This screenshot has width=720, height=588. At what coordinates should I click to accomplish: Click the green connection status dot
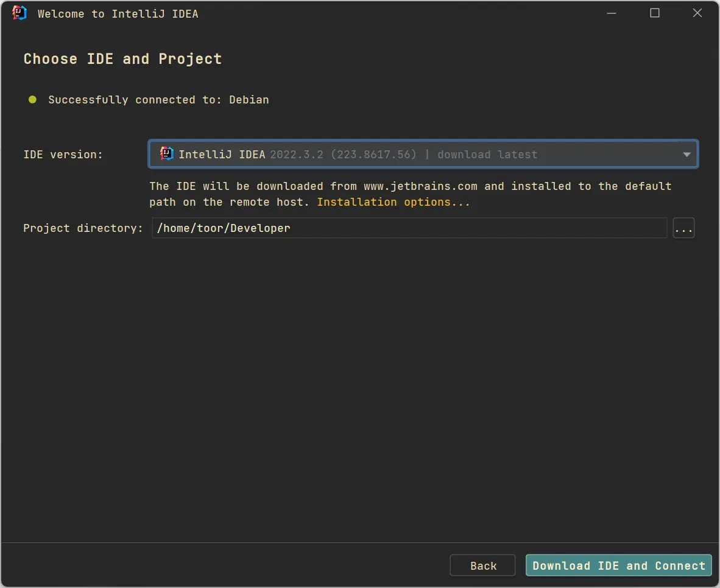tap(33, 100)
